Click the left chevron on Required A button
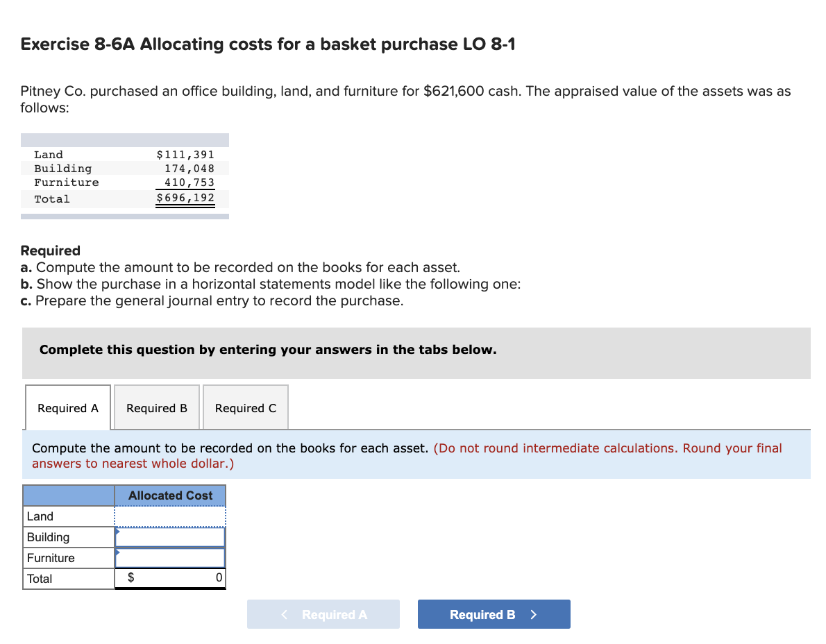This screenshot has width=826, height=644. point(283,614)
